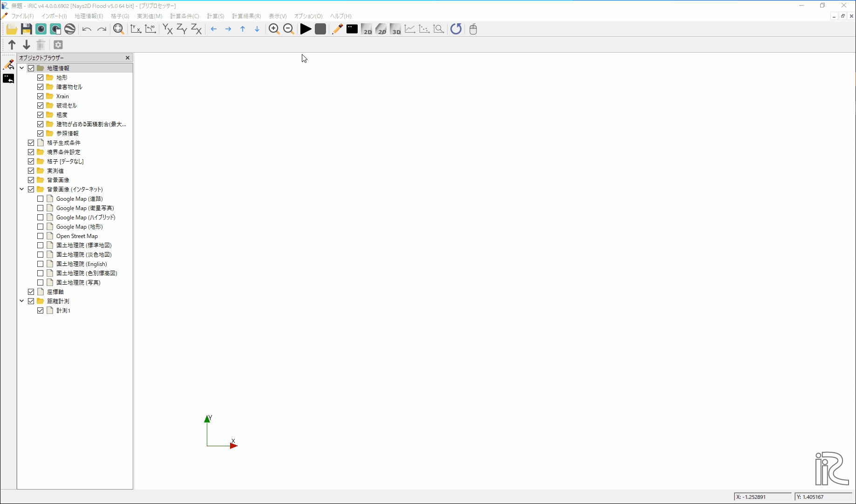Enable the Open Street Map checkbox

tap(41, 236)
